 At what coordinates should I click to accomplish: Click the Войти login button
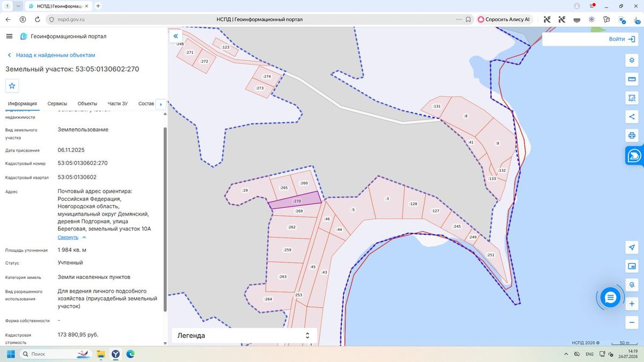[x=623, y=39]
